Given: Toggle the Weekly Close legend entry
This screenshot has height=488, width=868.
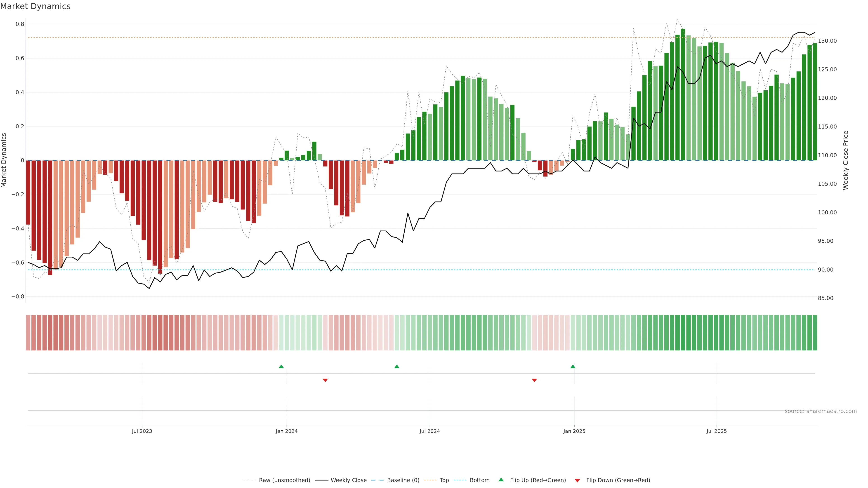Looking at the screenshot, I should [348, 480].
